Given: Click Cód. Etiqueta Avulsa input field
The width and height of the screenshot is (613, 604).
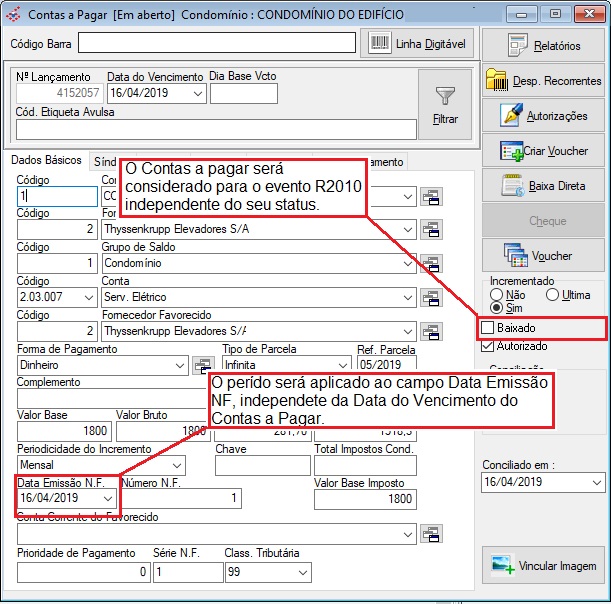Looking at the screenshot, I should click(216, 129).
